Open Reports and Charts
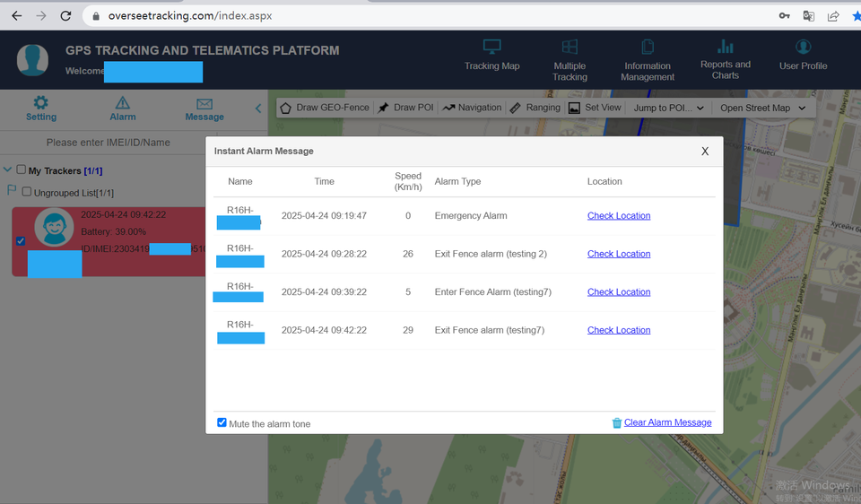Image resolution: width=861 pixels, height=504 pixels. click(x=725, y=58)
